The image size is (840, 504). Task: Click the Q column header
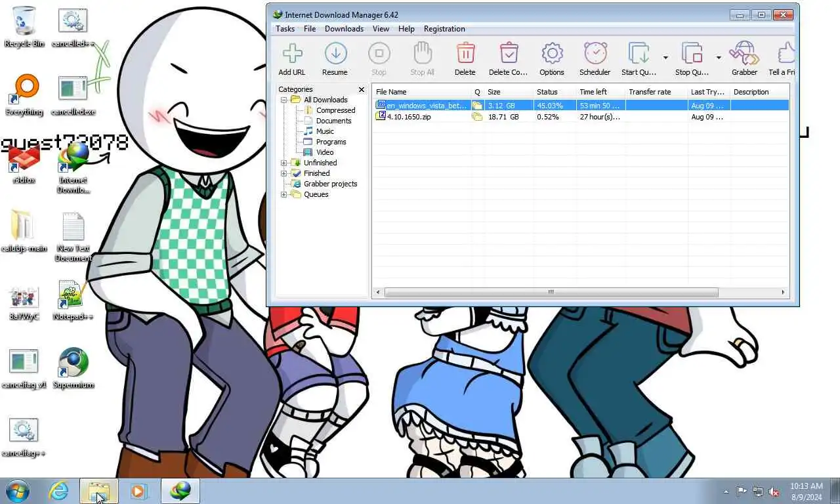(x=477, y=92)
